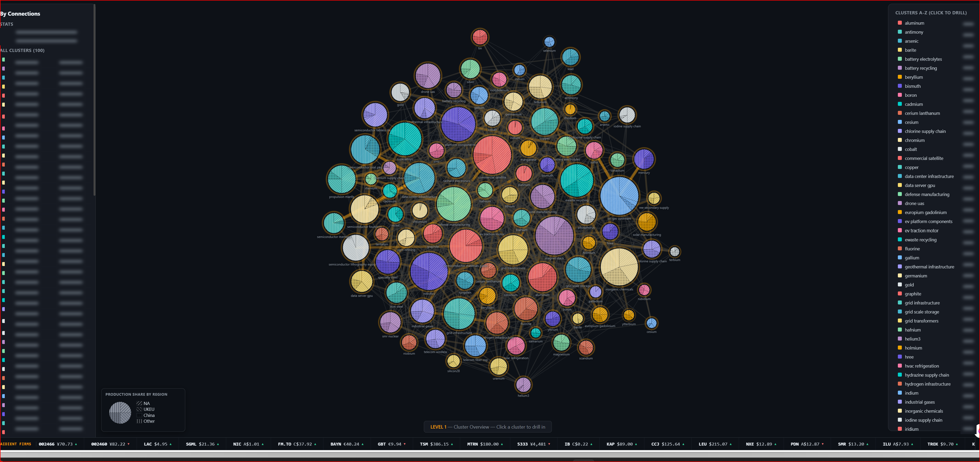Open the gold cluster bubble

pyautogui.click(x=400, y=93)
